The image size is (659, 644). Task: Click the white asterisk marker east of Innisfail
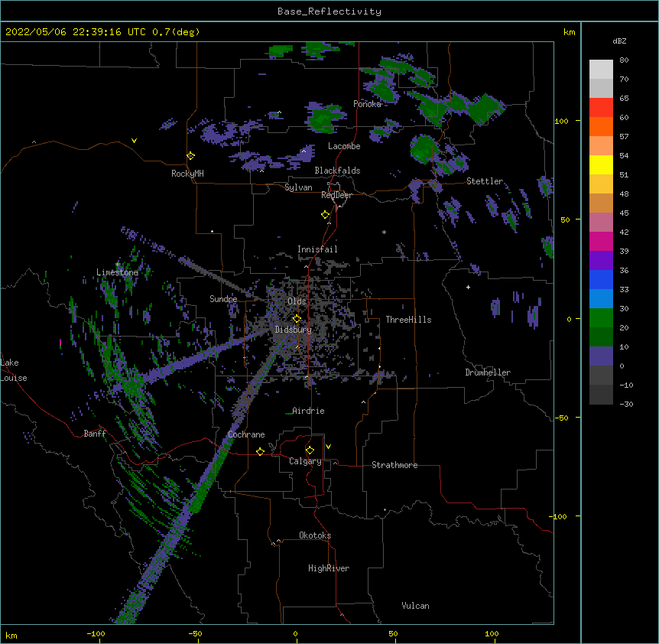384,232
